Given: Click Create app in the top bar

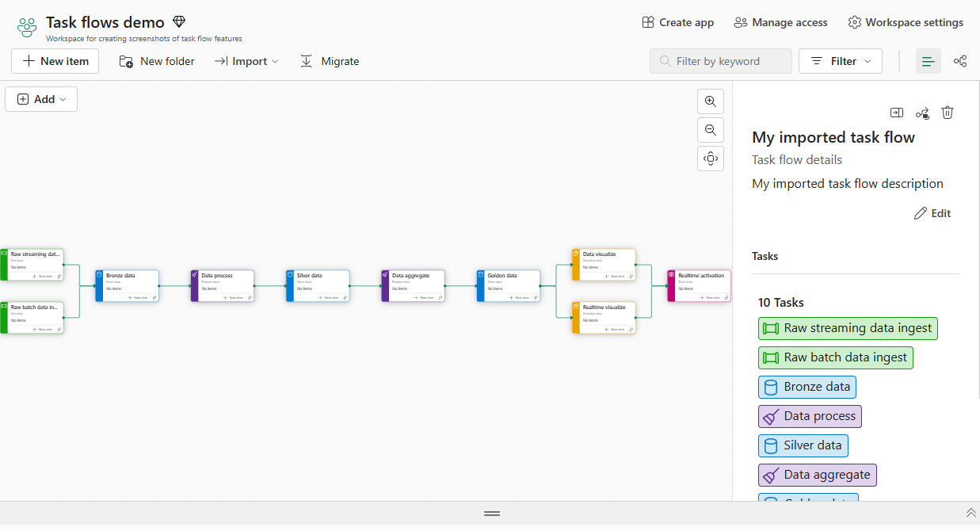Looking at the screenshot, I should point(677,22).
